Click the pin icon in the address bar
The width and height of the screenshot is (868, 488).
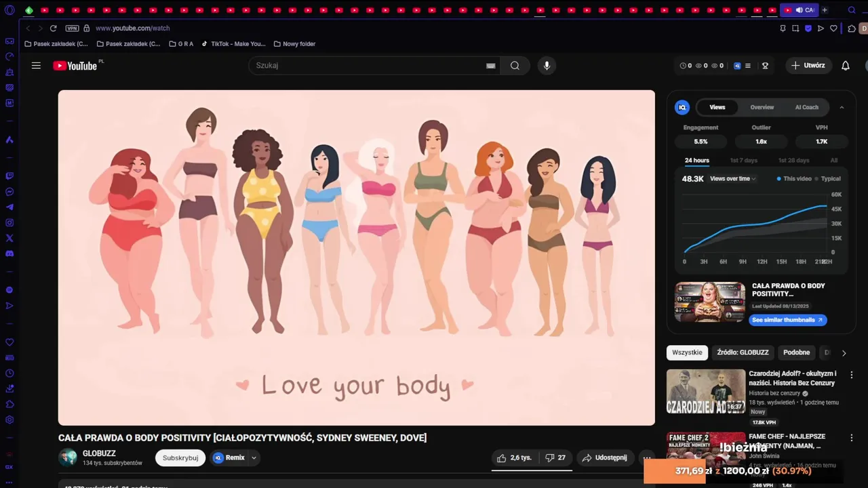[783, 28]
